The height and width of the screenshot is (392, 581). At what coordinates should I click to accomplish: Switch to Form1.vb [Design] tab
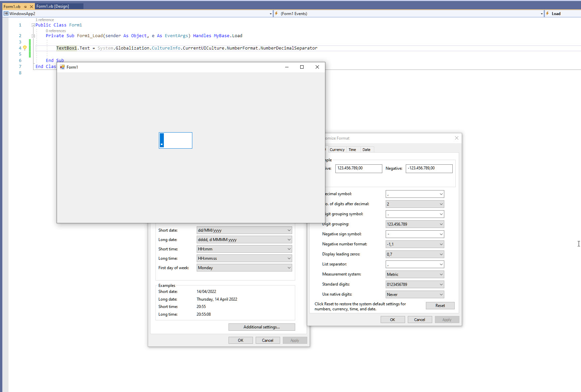[53, 6]
